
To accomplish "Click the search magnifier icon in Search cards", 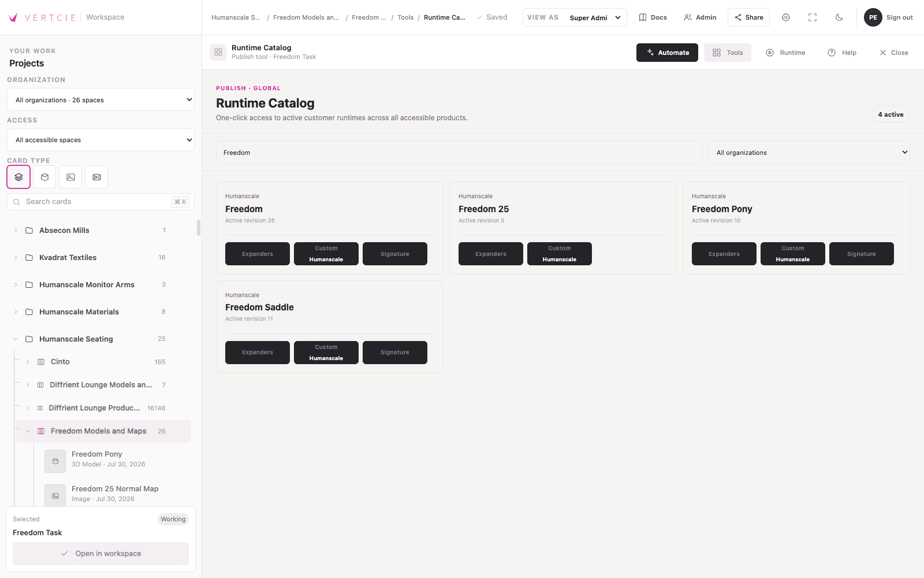I will coord(17,202).
